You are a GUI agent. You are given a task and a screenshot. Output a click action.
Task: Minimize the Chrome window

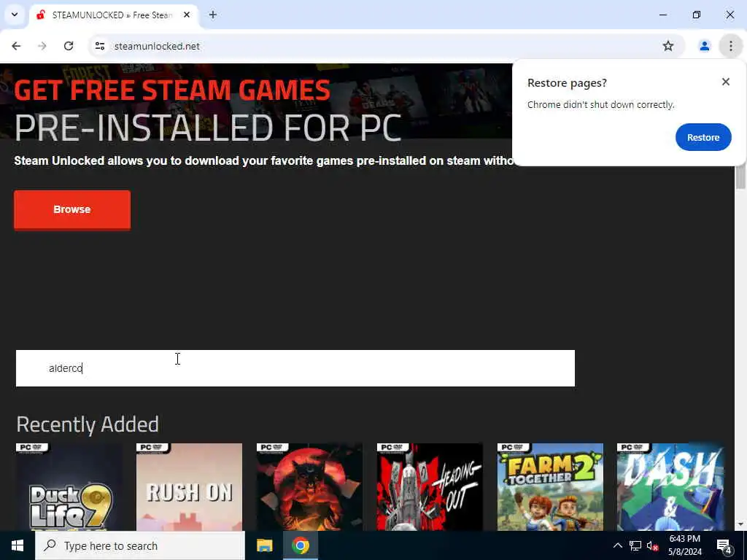pos(662,15)
